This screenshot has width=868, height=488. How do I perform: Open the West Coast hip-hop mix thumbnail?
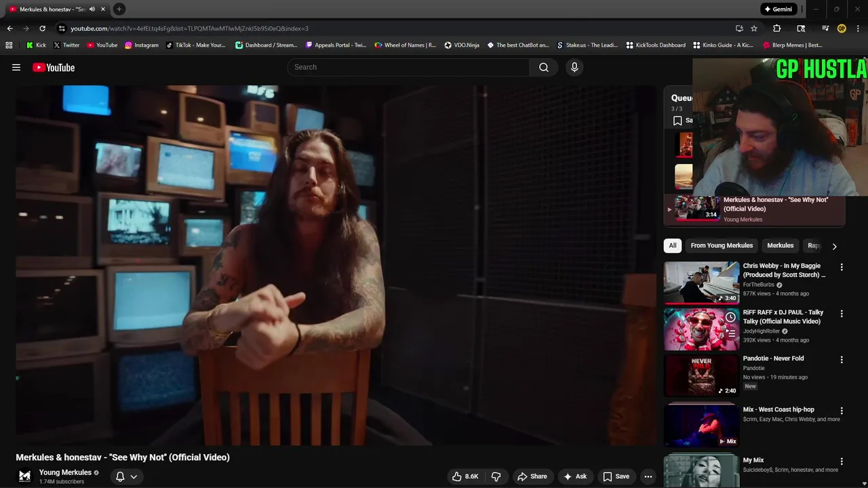pos(701,425)
